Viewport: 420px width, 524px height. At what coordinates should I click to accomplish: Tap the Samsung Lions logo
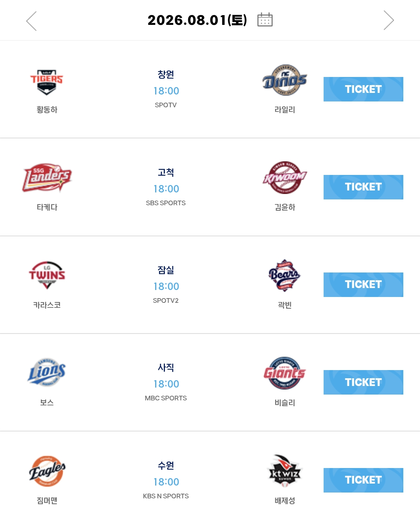pos(47,372)
